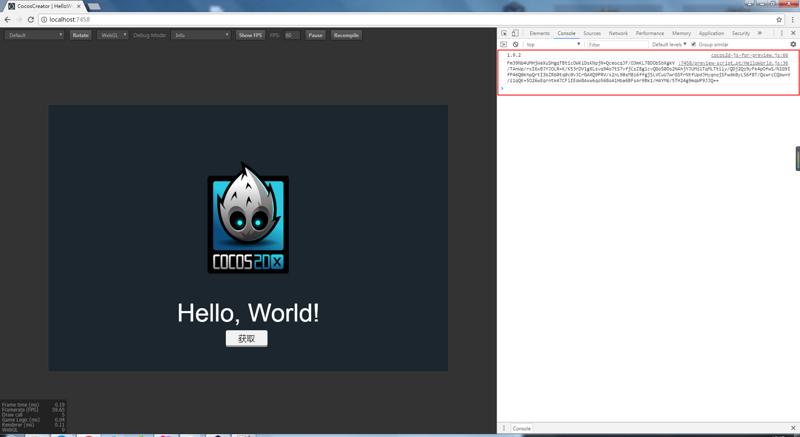Focus the console Filter field

tap(617, 44)
